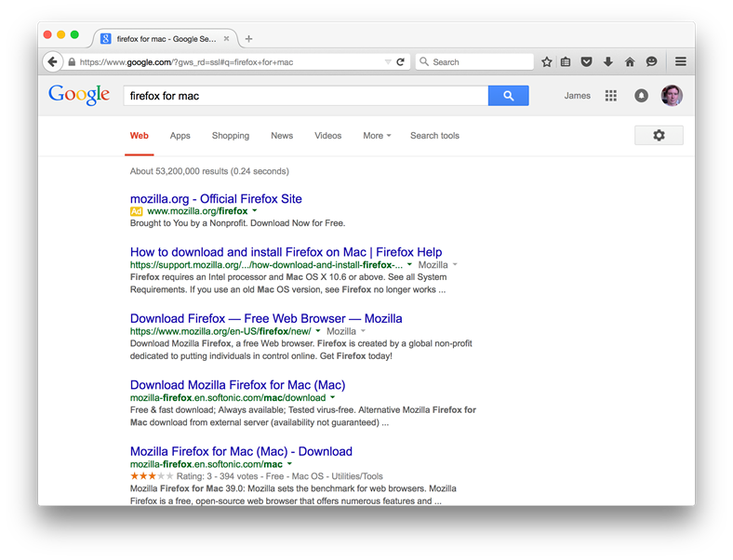Open the search settings gear button
This screenshot has width=733, height=560.
659,136
